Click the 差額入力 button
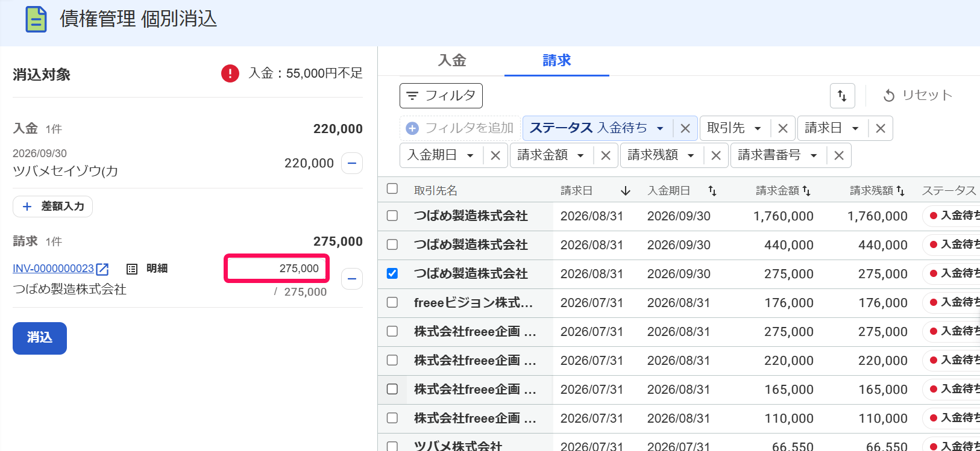The width and height of the screenshot is (980, 451). [52, 207]
